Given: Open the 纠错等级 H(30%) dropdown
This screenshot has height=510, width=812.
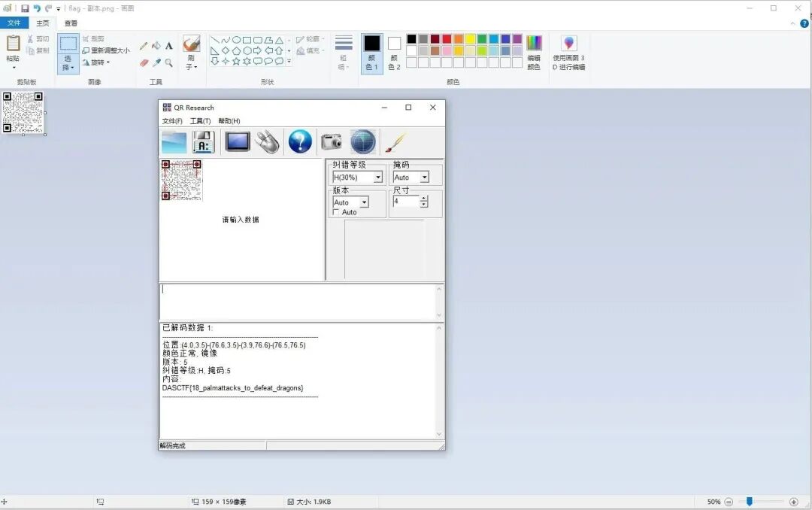Looking at the screenshot, I should coord(378,178).
